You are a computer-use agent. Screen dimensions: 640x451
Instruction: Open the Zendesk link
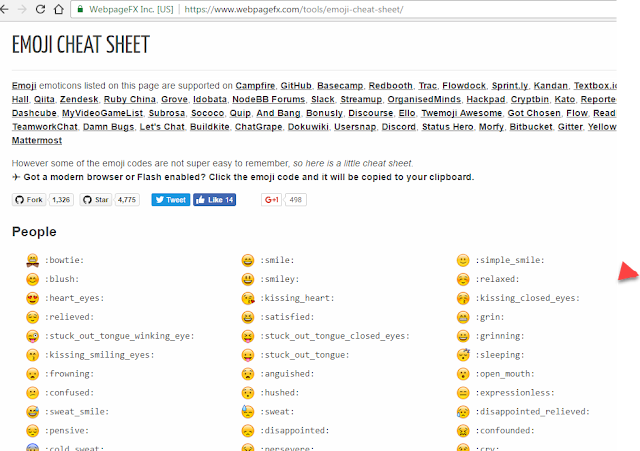click(79, 99)
